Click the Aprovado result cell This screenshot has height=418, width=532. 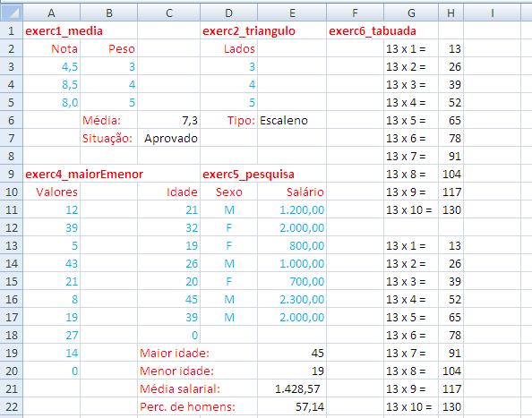[168, 138]
